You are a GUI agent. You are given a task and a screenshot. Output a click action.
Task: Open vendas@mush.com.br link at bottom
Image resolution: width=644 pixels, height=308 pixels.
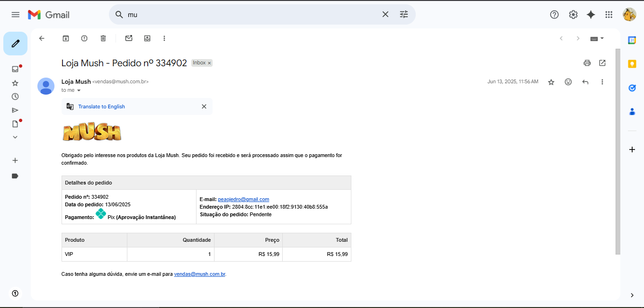[199, 274]
